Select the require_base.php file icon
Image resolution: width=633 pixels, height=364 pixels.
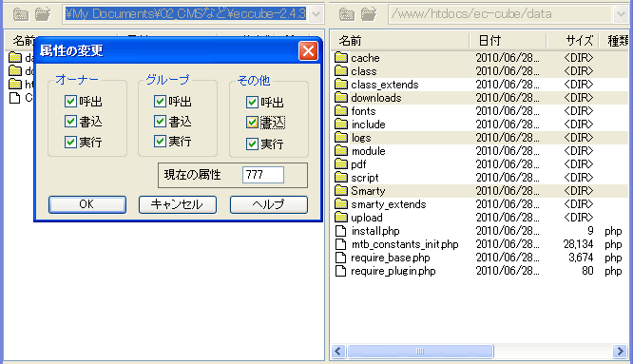(341, 258)
